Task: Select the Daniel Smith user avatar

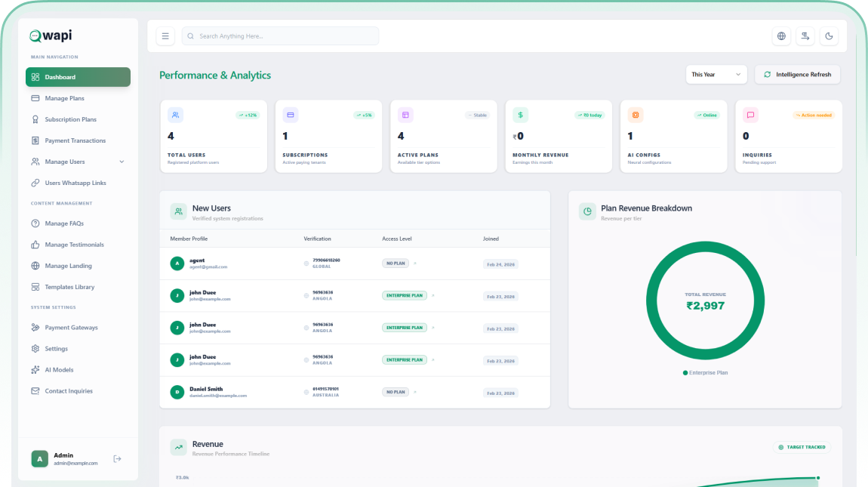Action: (177, 392)
